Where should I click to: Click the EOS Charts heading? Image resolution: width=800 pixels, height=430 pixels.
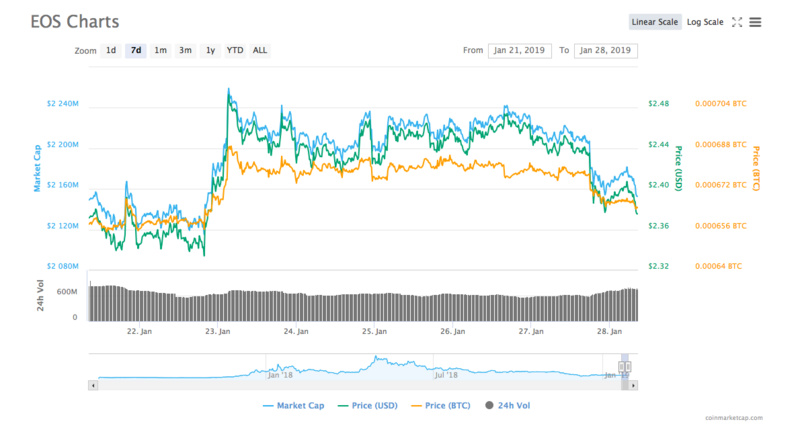coord(74,21)
